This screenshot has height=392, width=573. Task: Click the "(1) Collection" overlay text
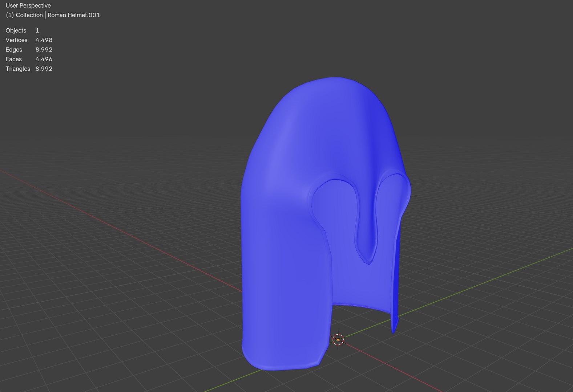tap(24, 15)
